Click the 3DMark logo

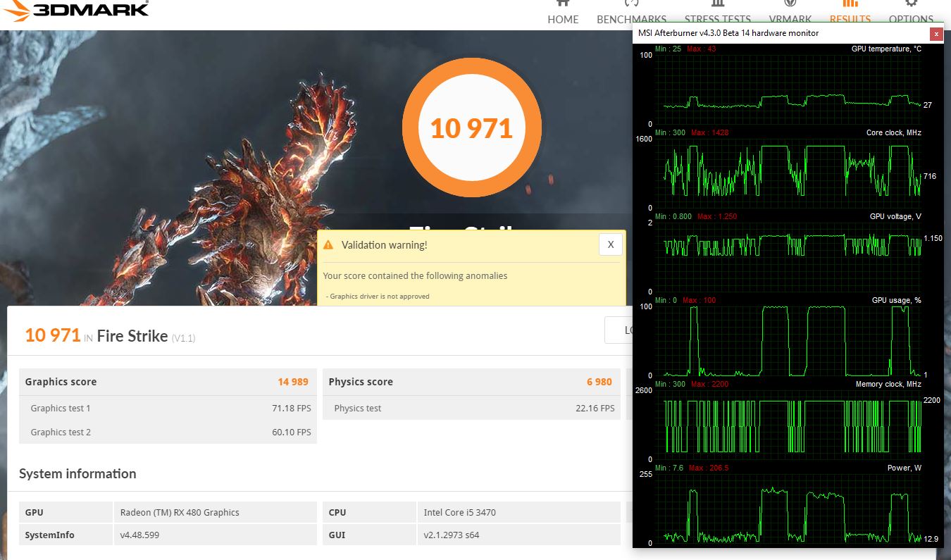click(x=75, y=9)
